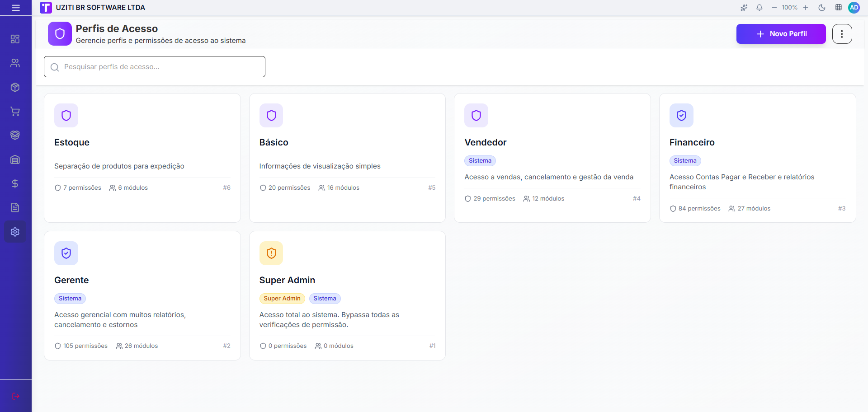Open the document reports icon in the sidebar
Viewport: 868px width, 412px height.
point(15,207)
